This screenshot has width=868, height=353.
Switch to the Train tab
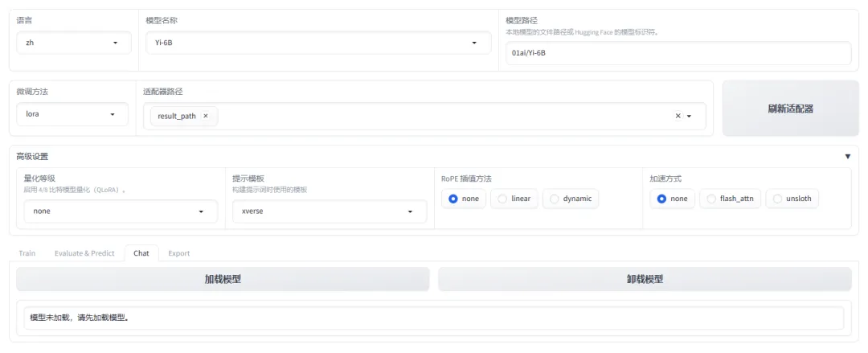pyautogui.click(x=27, y=253)
